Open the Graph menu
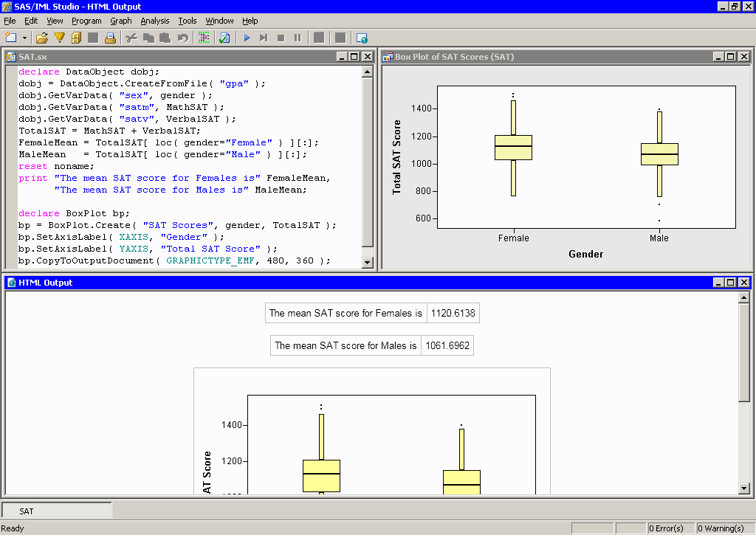The image size is (756, 535). coord(120,21)
